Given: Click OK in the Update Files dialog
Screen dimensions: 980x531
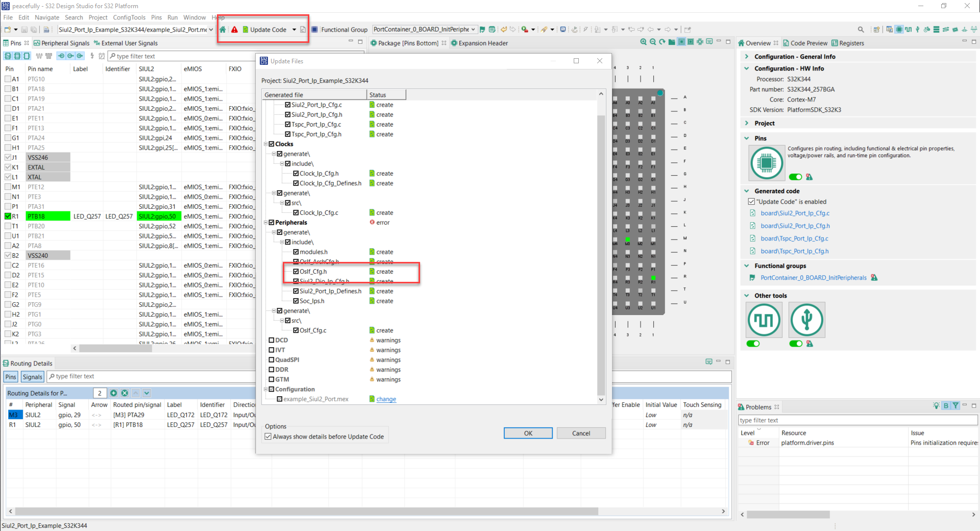Looking at the screenshot, I should [x=528, y=432].
